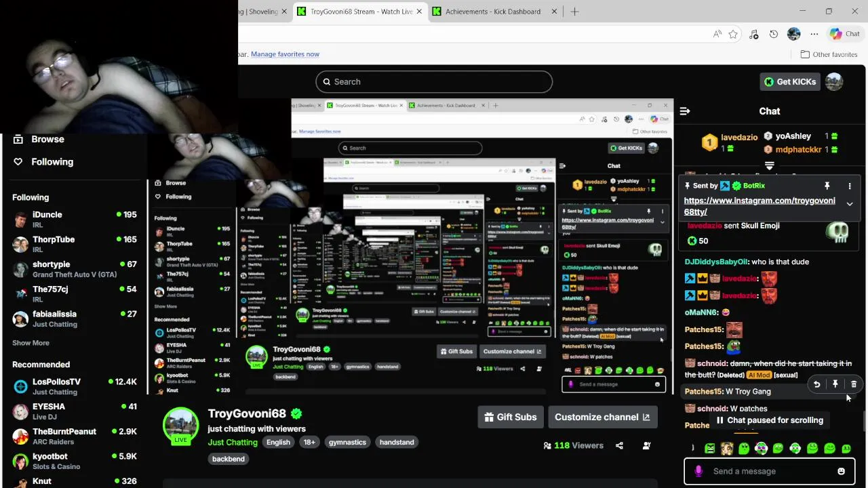Image resolution: width=868 pixels, height=488 pixels.
Task: Open shortypie channel in sidebar
Action: [x=75, y=269]
